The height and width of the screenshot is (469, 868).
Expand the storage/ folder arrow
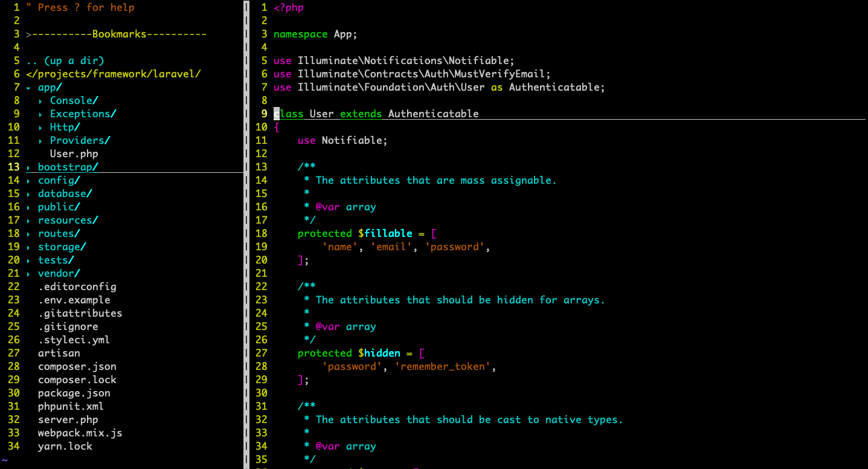pyautogui.click(x=28, y=247)
